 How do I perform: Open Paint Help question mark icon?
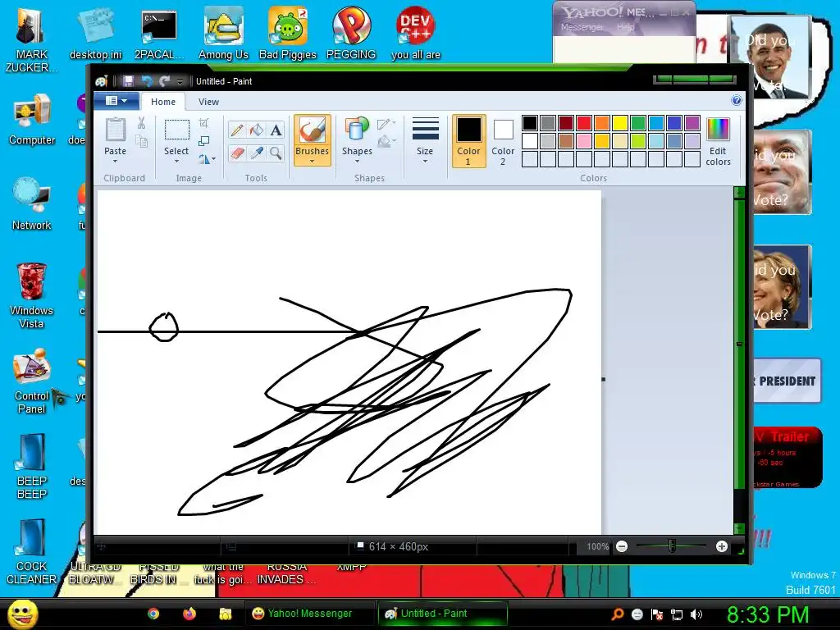coord(737,100)
